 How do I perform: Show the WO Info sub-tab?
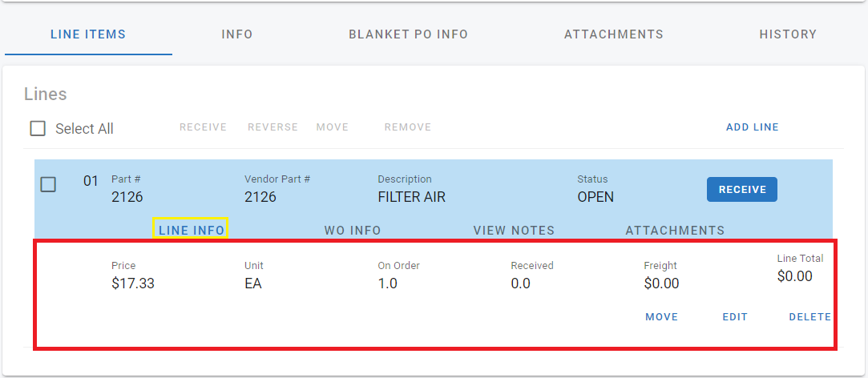353,230
